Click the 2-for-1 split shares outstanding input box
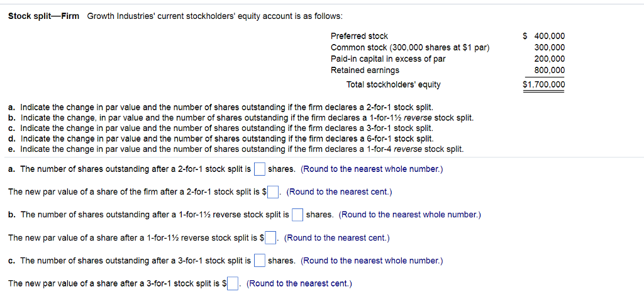The width and height of the screenshot is (644, 301). [x=259, y=169]
